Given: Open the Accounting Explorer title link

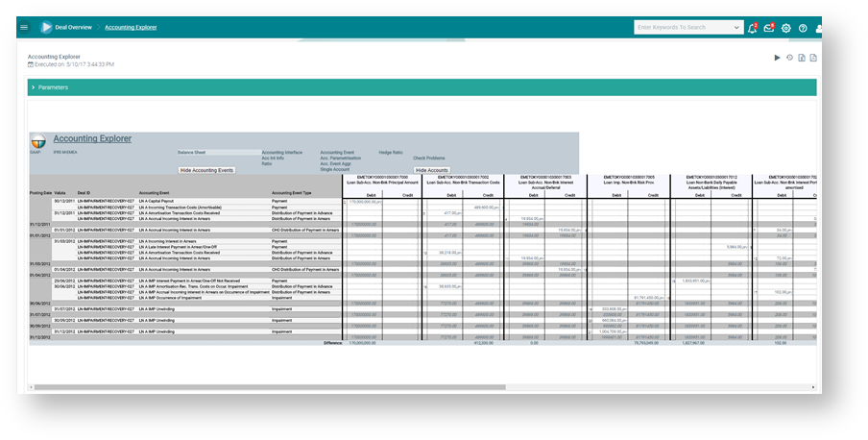Looking at the screenshot, I should click(x=92, y=139).
